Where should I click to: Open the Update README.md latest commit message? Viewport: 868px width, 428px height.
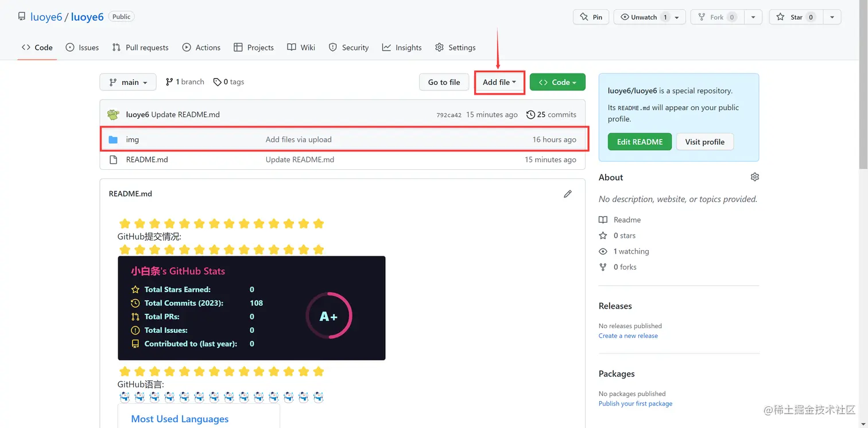point(185,115)
